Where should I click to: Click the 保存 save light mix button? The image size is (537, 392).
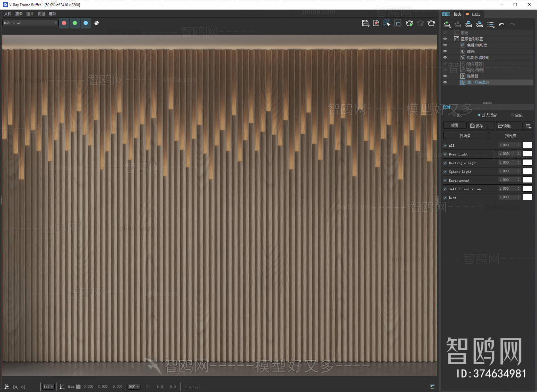point(481,126)
